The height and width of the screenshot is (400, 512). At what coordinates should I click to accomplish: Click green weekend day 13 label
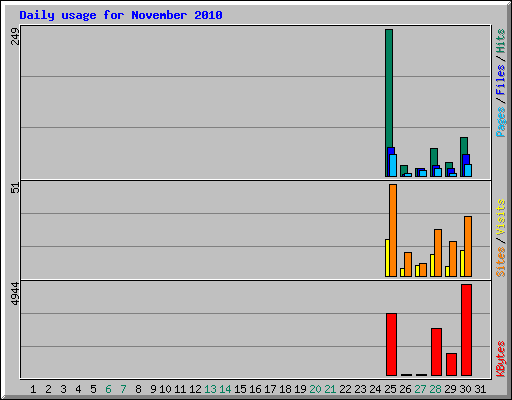[x=210, y=389]
